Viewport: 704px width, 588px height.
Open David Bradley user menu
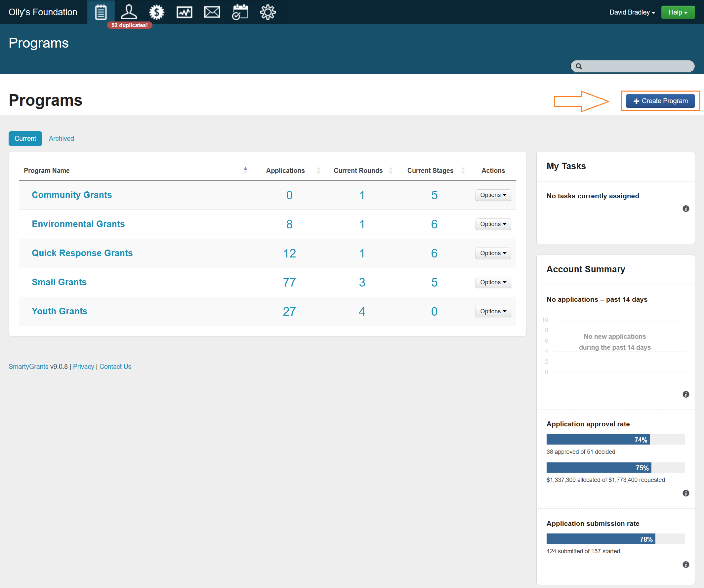[x=632, y=13]
